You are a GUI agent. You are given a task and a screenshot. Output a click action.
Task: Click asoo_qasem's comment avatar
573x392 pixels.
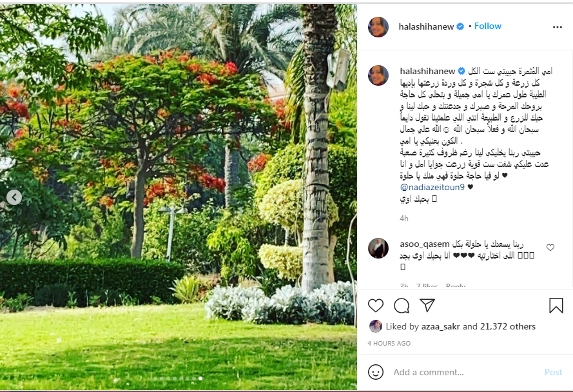tap(378, 248)
